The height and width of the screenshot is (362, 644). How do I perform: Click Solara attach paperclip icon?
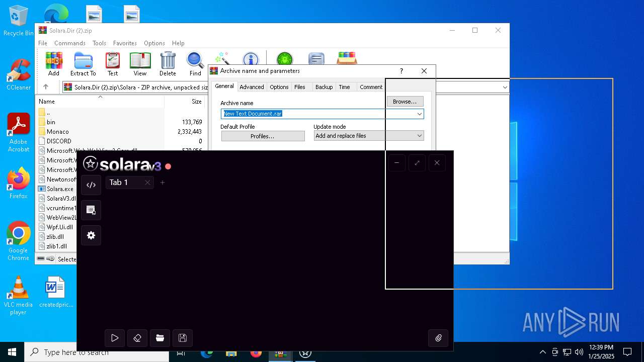pos(438,338)
